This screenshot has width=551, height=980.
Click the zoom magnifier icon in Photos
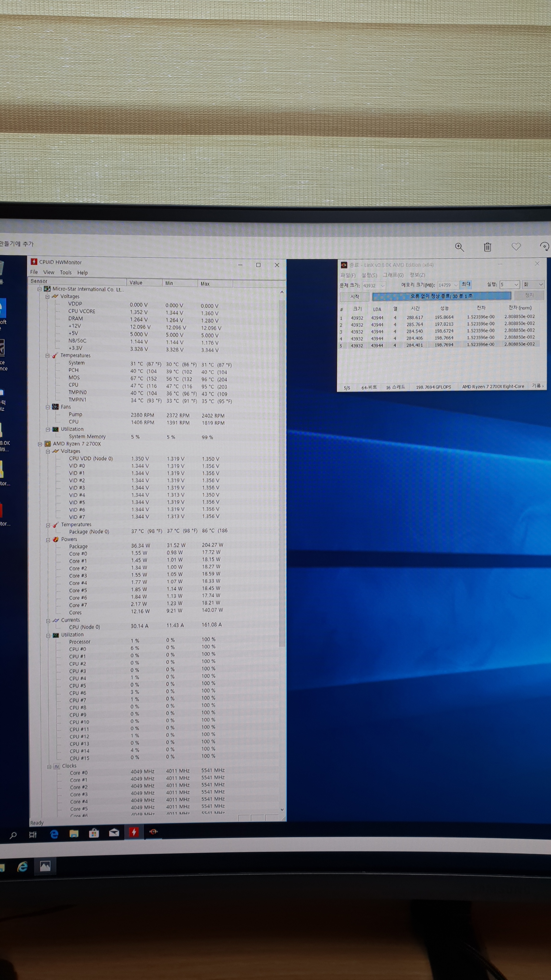[x=459, y=247]
